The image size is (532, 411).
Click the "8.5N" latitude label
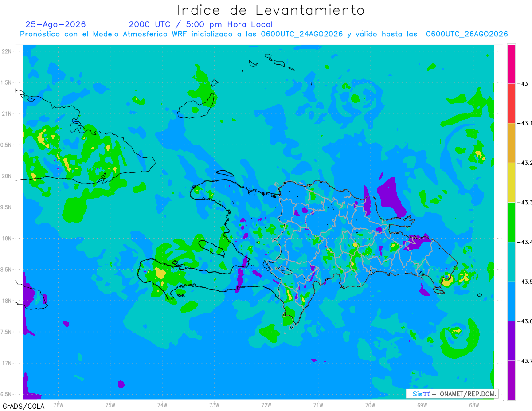coord(6,270)
